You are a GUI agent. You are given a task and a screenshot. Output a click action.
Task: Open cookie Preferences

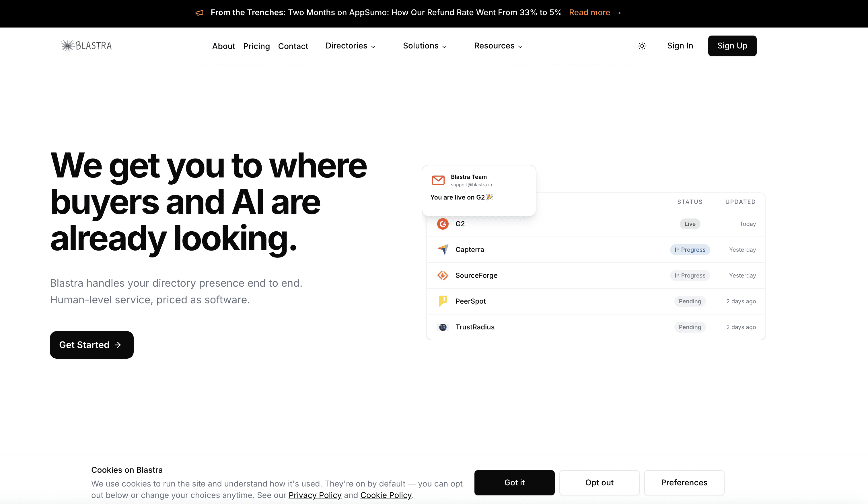click(684, 483)
